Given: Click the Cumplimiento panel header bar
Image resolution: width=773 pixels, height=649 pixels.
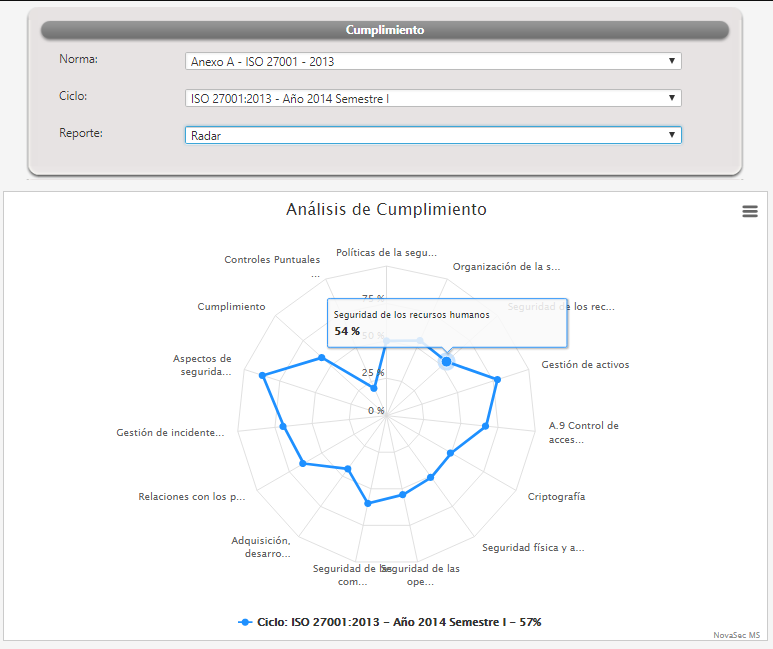Looking at the screenshot, I should coord(385,30).
